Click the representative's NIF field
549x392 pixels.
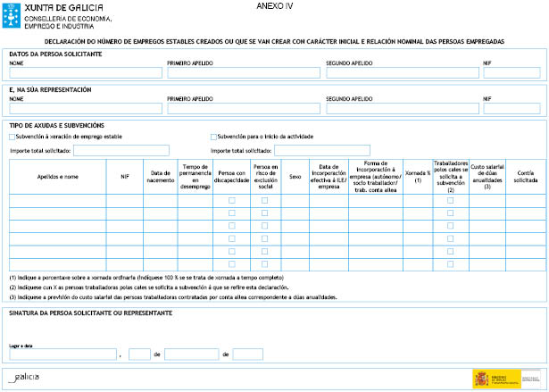tap(512, 108)
